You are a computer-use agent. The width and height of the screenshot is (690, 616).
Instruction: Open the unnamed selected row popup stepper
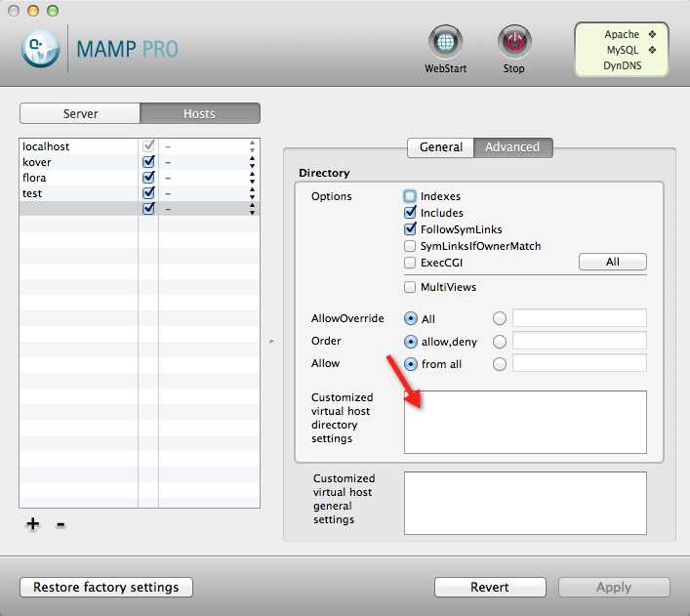(252, 208)
